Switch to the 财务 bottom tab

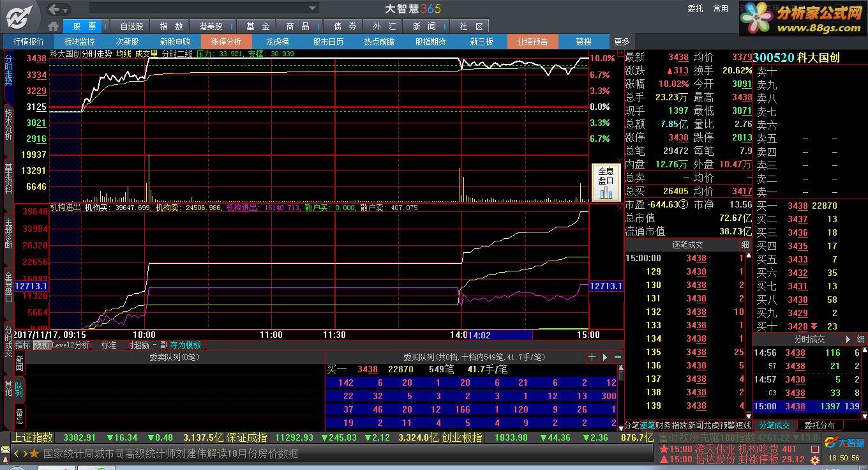tap(663, 425)
